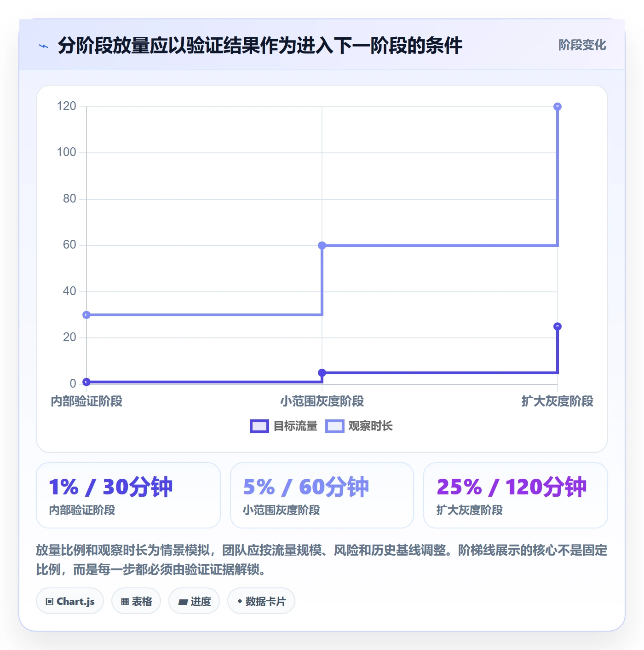This screenshot has height=650, width=644.
Task: Click 小范围灰度阶段 caption in second card
Action: (x=281, y=511)
